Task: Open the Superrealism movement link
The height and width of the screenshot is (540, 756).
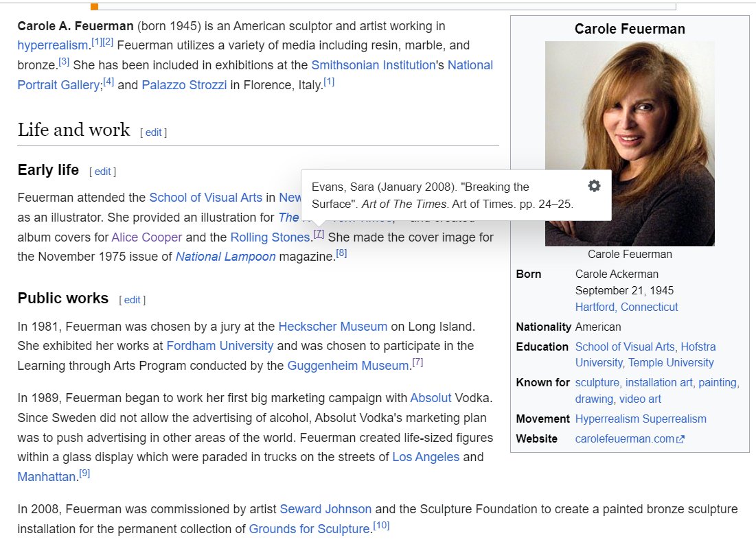Action: tap(674, 419)
